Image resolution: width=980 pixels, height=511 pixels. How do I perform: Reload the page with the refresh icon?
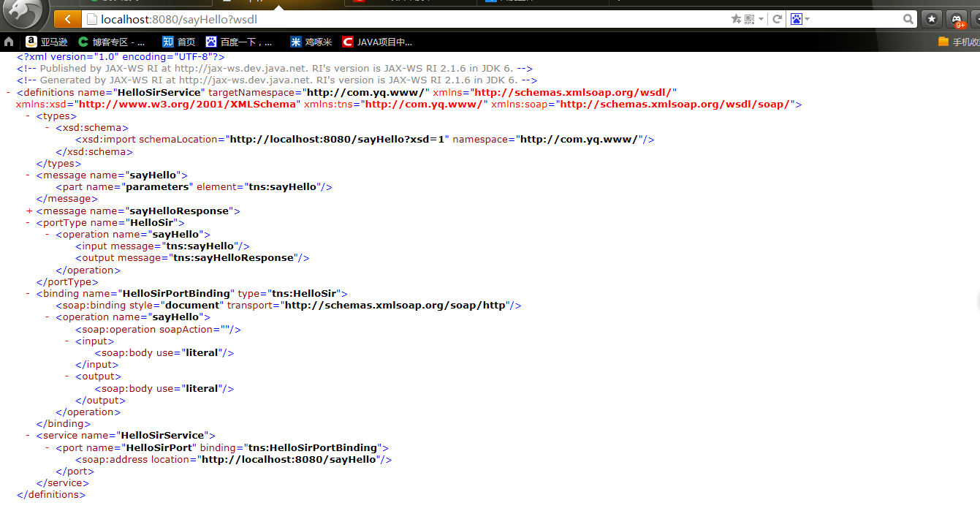[x=777, y=19]
